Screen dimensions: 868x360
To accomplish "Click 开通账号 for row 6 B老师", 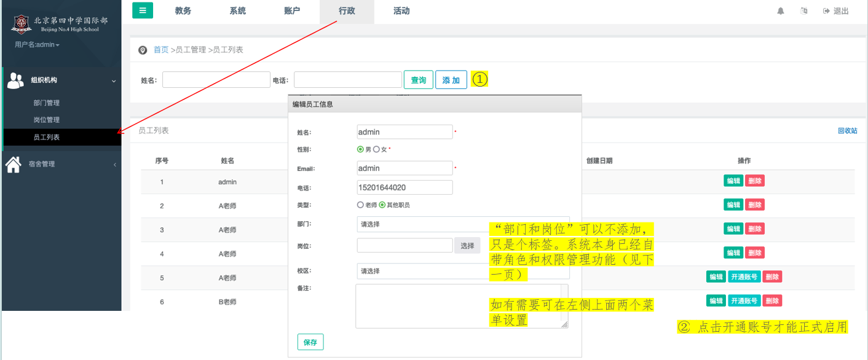I will coord(744,301).
